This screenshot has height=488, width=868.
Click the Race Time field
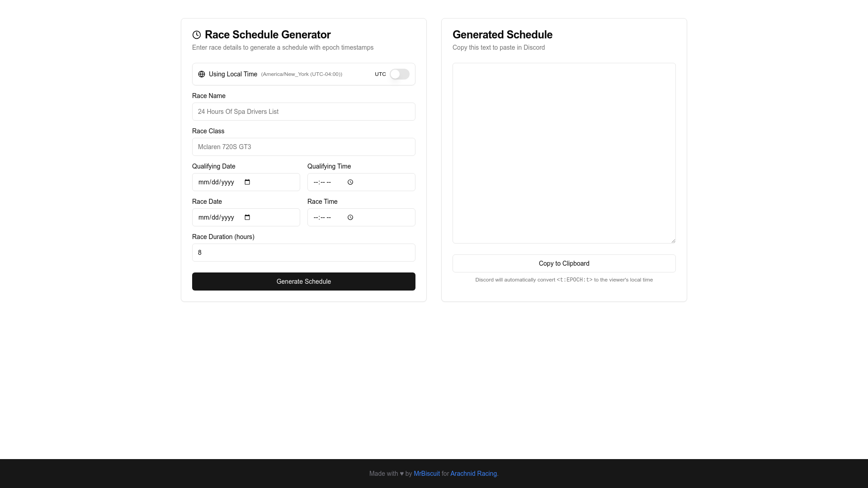coord(361,217)
